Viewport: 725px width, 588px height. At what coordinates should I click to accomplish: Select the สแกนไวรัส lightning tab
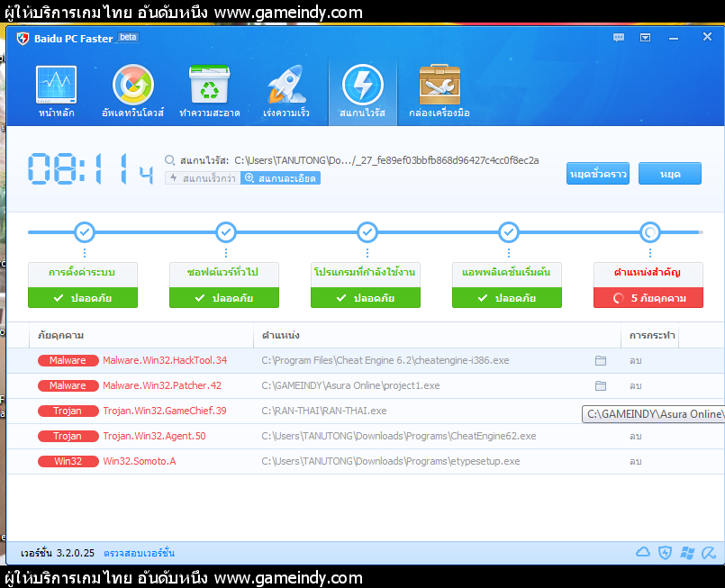tap(362, 92)
